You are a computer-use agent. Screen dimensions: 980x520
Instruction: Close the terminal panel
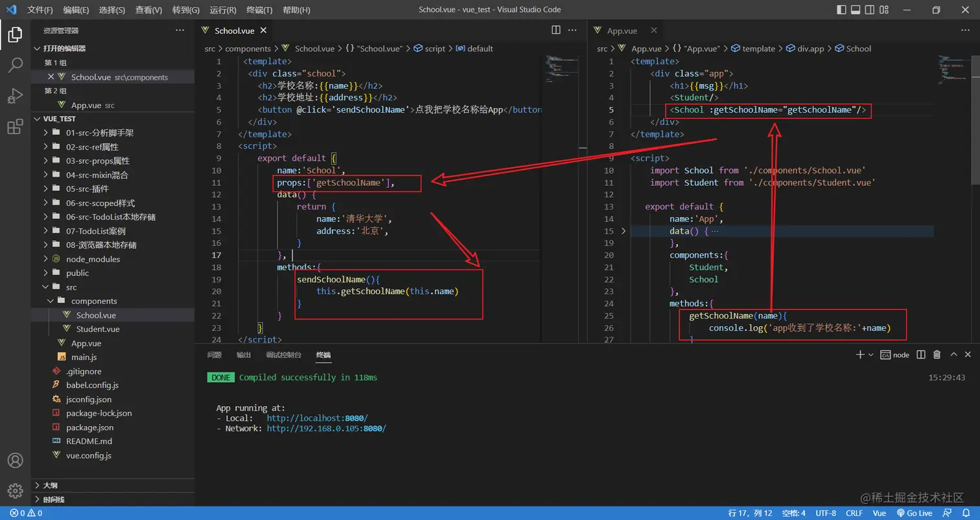click(x=968, y=354)
